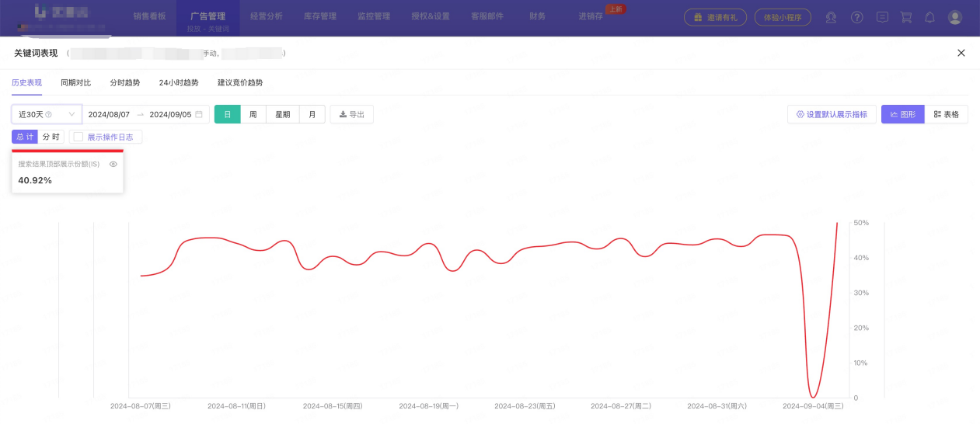The width and height of the screenshot is (980, 424).
Task: Click x-axis label 2024-08-19(周一)
Action: coord(429,406)
